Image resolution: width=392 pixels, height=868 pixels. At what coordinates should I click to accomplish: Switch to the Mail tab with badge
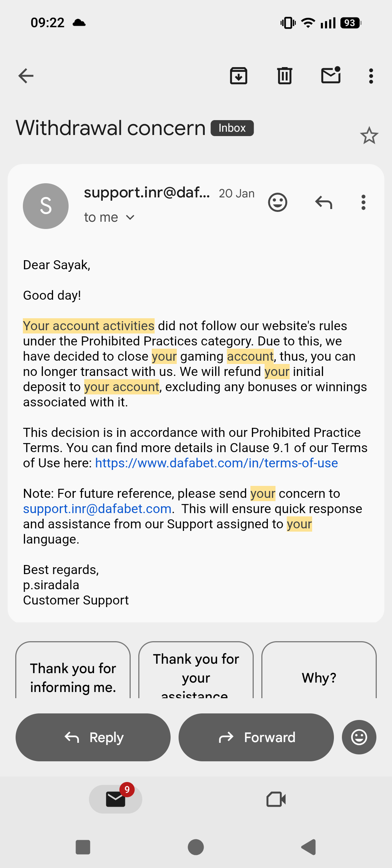pyautogui.click(x=115, y=799)
